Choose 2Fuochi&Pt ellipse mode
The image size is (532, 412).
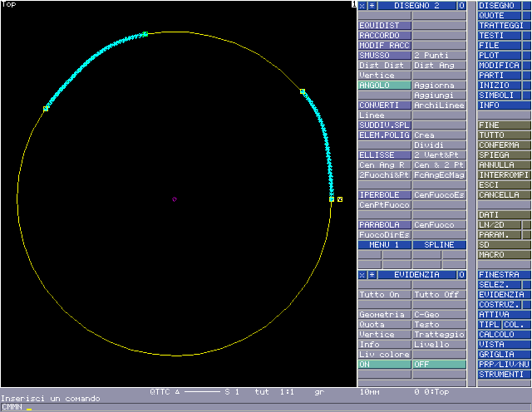[385, 175]
